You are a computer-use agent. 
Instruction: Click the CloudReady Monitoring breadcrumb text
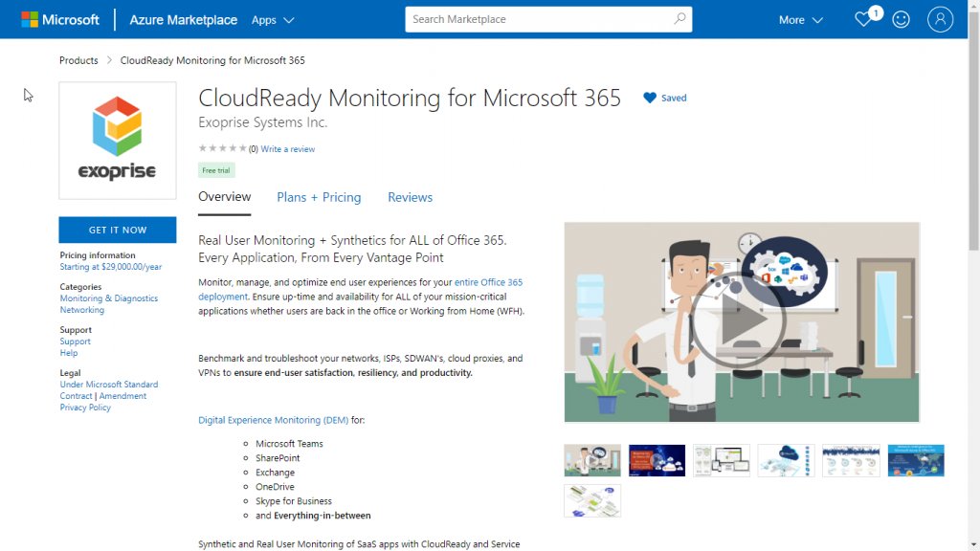pos(212,60)
